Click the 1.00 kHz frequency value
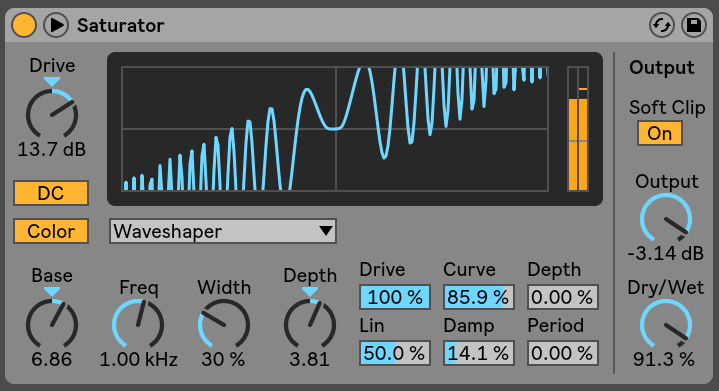This screenshot has width=719, height=391. coord(138,359)
